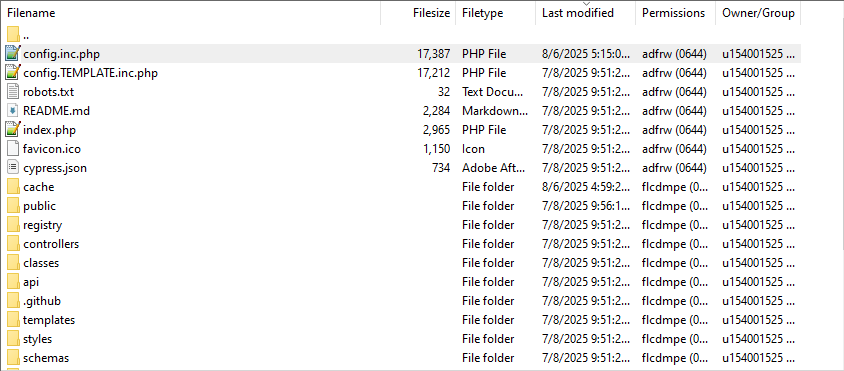Select the .github folder entry
The image size is (844, 371).
(x=42, y=301)
